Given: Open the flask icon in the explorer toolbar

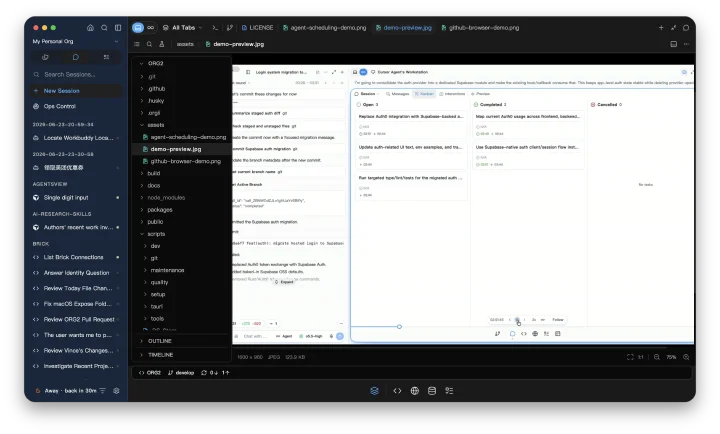Looking at the screenshot, I should (x=162, y=44).
